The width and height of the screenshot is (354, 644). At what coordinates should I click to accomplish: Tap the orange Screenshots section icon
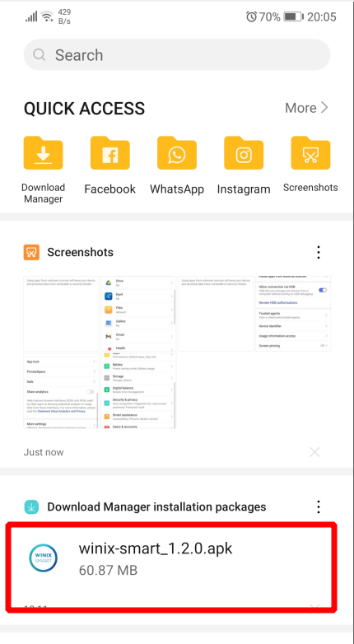coord(31,252)
